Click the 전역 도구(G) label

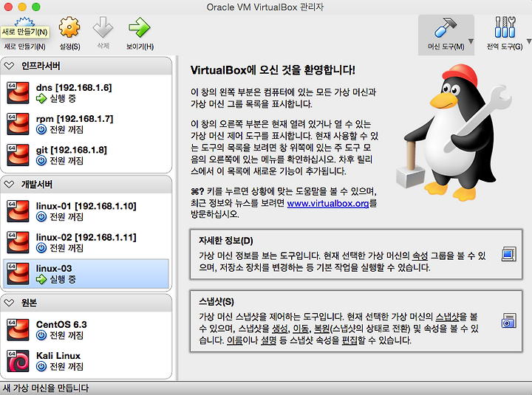coord(505,47)
